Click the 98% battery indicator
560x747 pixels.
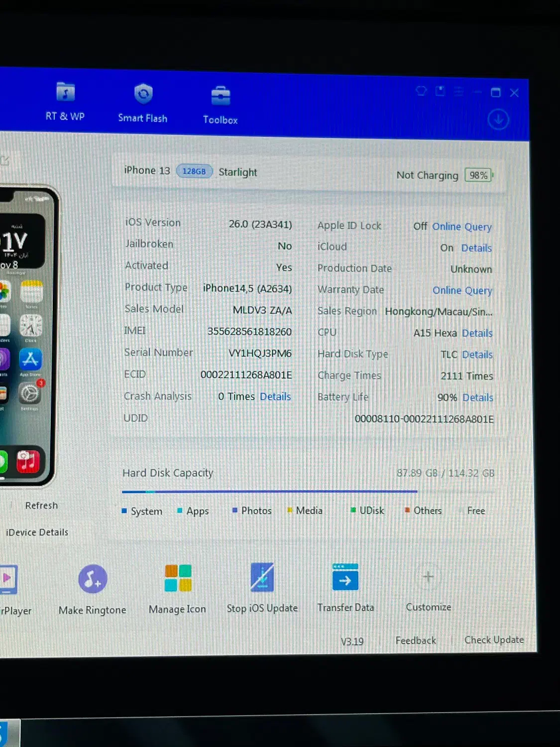[x=479, y=175]
